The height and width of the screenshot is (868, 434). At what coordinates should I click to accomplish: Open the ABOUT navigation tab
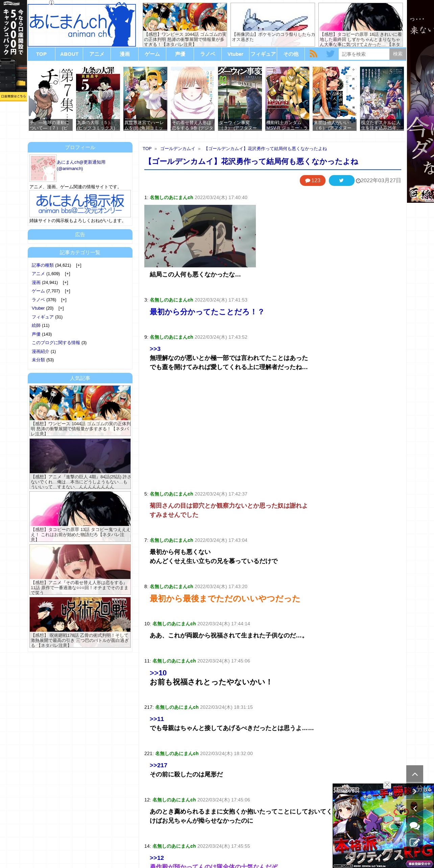click(x=69, y=54)
